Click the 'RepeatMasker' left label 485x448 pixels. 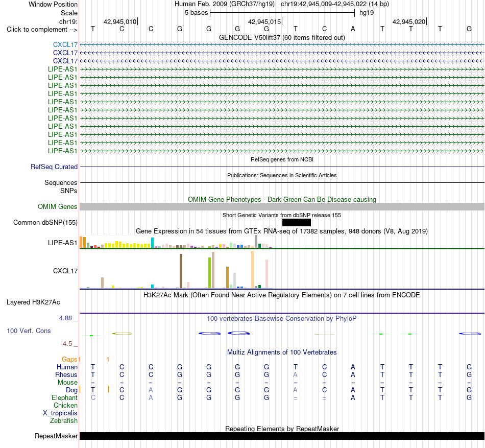(x=56, y=436)
